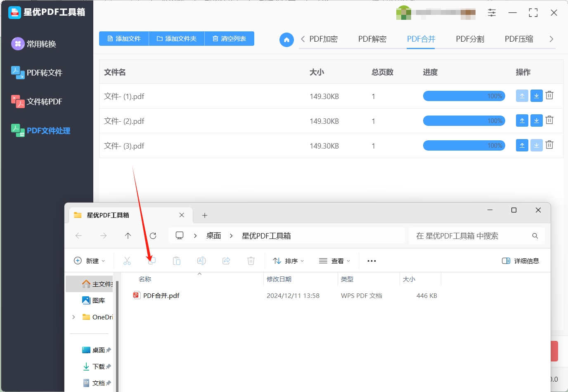The height and width of the screenshot is (392, 568).
Task: Switch to the PDF加密 tab
Action: tap(324, 39)
